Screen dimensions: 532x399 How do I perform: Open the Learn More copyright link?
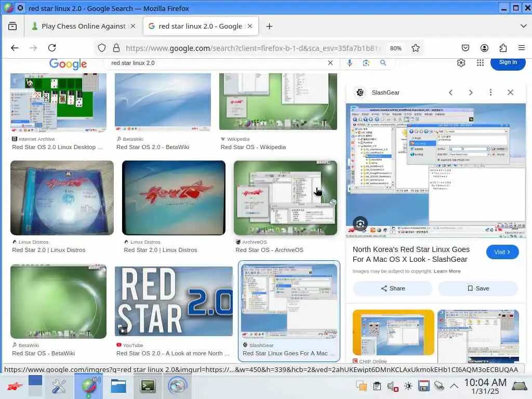(x=447, y=271)
